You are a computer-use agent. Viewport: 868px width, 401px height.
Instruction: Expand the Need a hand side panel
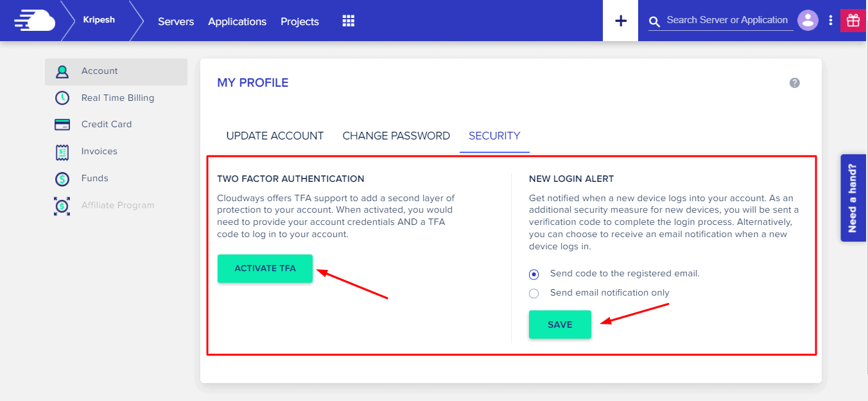click(x=853, y=198)
